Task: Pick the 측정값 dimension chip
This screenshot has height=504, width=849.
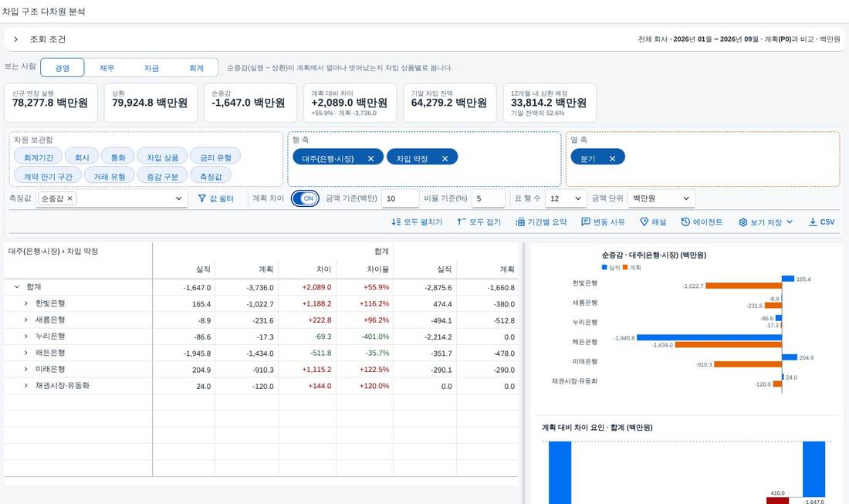Action: pos(211,177)
